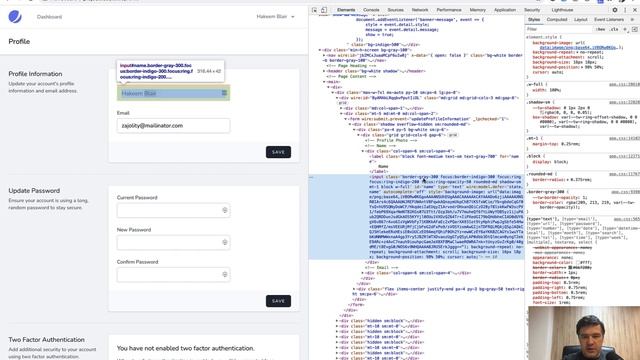Image resolution: width=640 pixels, height=360 pixels.
Task: Click rgba color swatch in .shadow-sm rule
Action: click(541, 113)
